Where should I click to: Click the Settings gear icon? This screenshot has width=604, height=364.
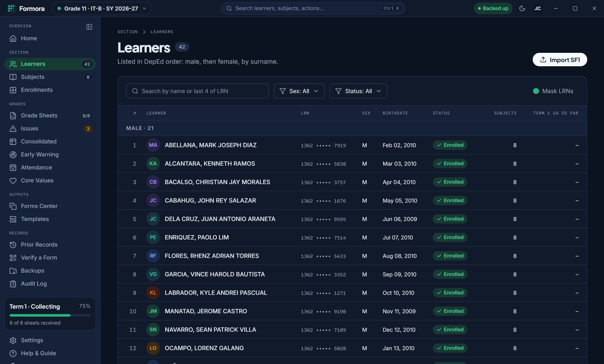[13, 340]
